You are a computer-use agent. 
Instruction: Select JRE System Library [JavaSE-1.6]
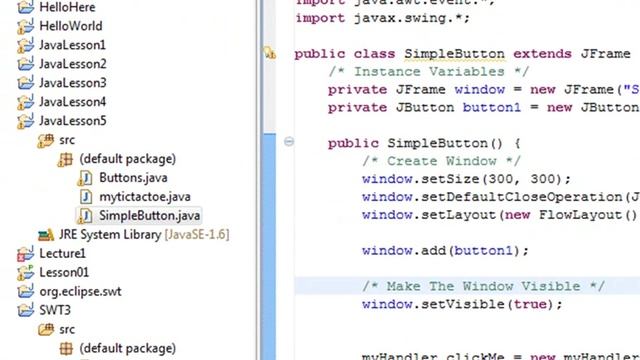tap(144, 235)
